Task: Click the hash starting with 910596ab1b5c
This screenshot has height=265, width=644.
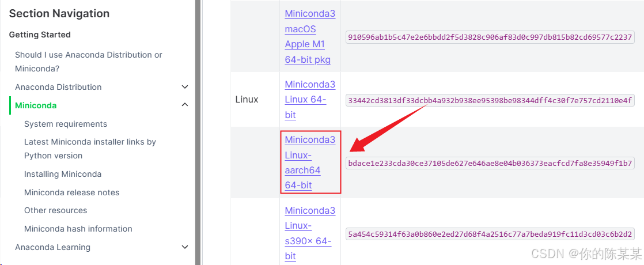Action: 490,37
